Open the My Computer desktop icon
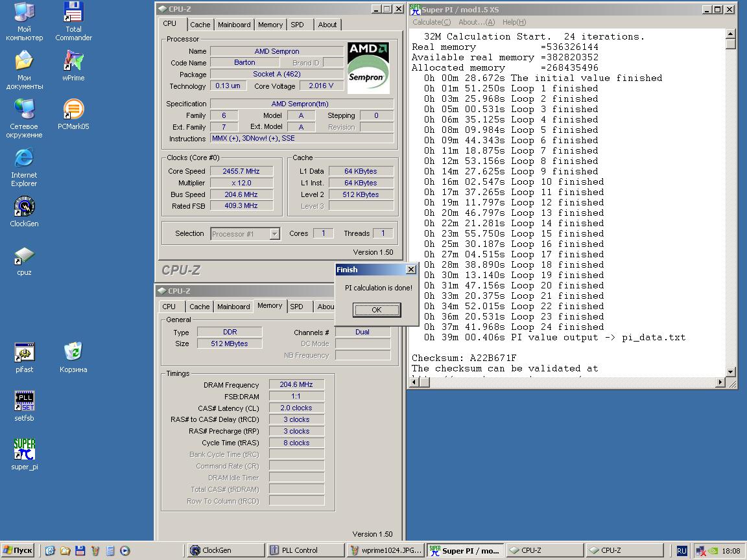This screenshot has height=560, width=747. pyautogui.click(x=24, y=21)
